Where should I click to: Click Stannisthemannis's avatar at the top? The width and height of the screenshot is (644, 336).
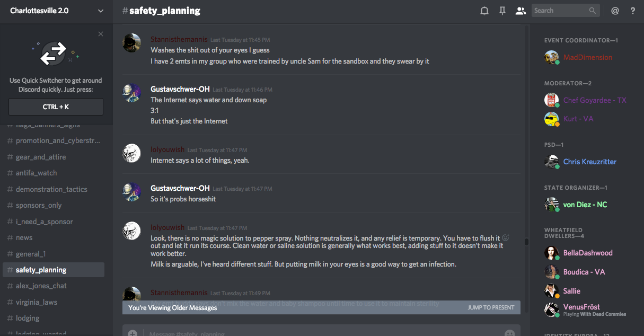click(x=131, y=43)
